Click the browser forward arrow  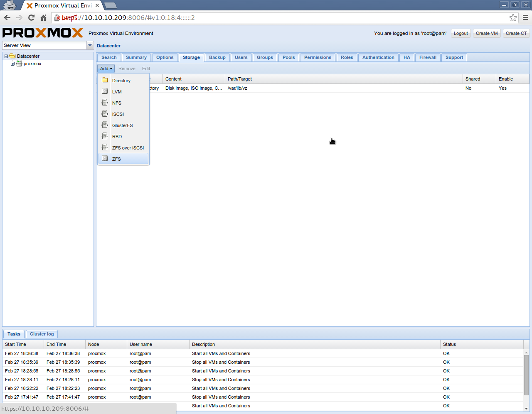pyautogui.click(x=19, y=17)
